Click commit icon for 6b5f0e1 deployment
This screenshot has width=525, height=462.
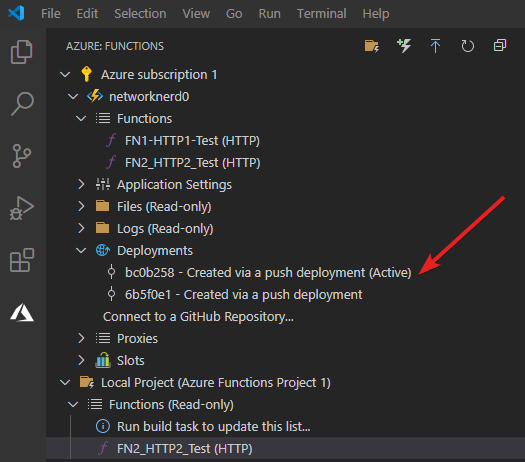pos(111,294)
